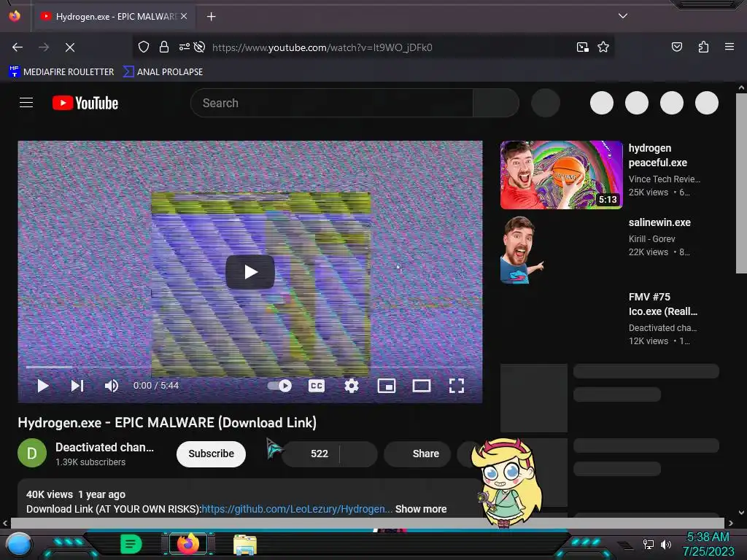Click Vince Tech Review channel name
The width and height of the screenshot is (747, 560).
click(664, 179)
